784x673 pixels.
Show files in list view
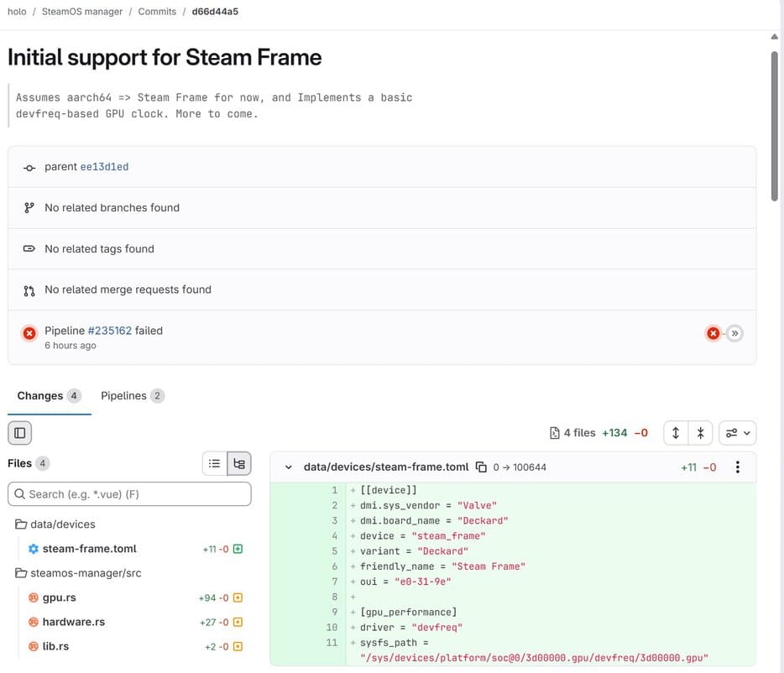(215, 463)
